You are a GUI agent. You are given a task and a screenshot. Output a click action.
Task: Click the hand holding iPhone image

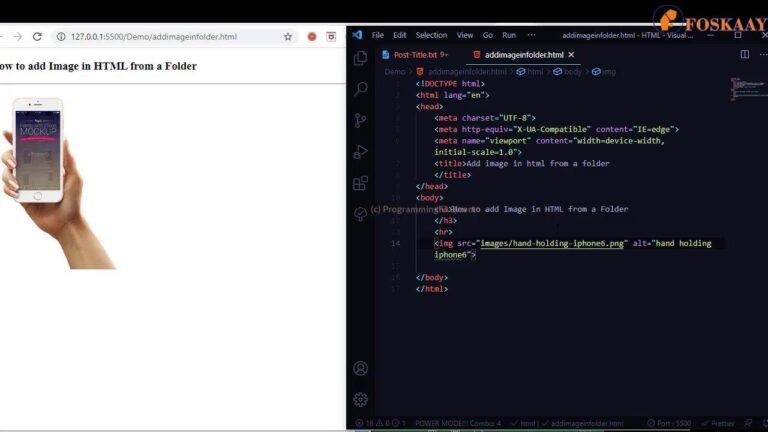click(x=58, y=183)
